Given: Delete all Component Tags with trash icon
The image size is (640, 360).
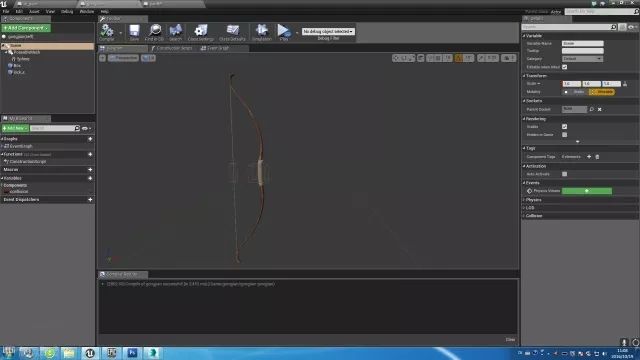Looking at the screenshot, I should click(597, 157).
